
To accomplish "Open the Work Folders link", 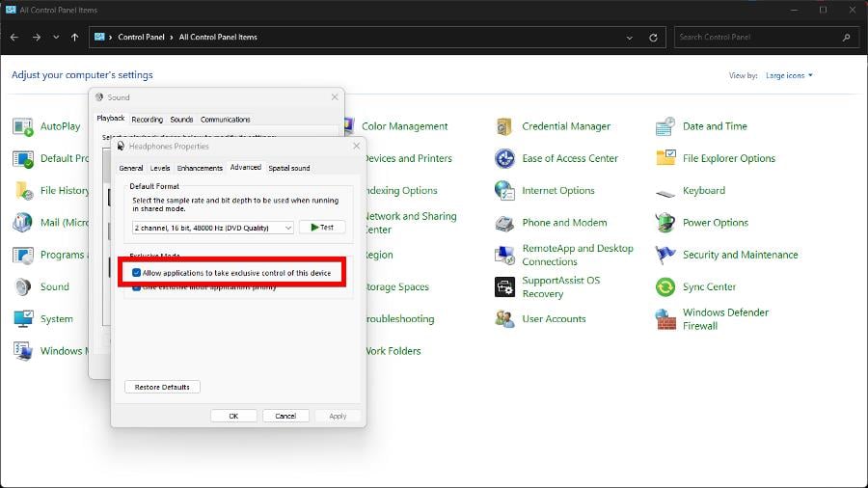I will pos(393,351).
